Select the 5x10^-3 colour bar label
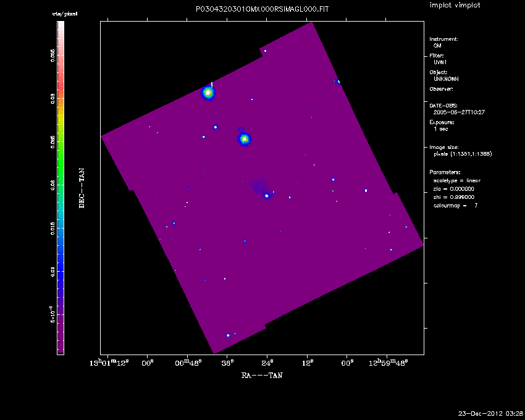The image size is (525, 420). click(52, 315)
